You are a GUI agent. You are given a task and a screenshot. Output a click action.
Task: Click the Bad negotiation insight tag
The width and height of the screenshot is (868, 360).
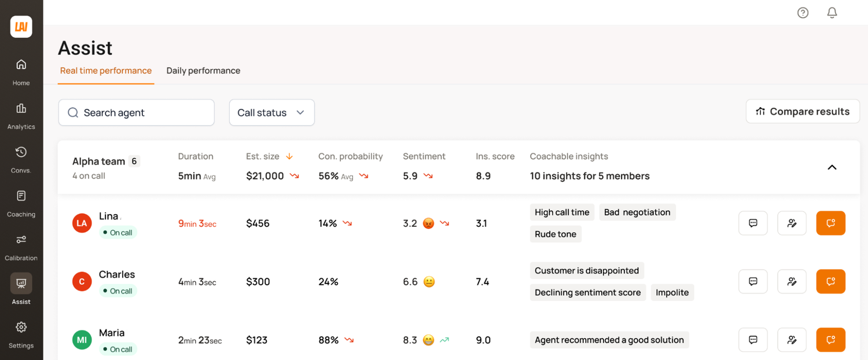pyautogui.click(x=637, y=212)
